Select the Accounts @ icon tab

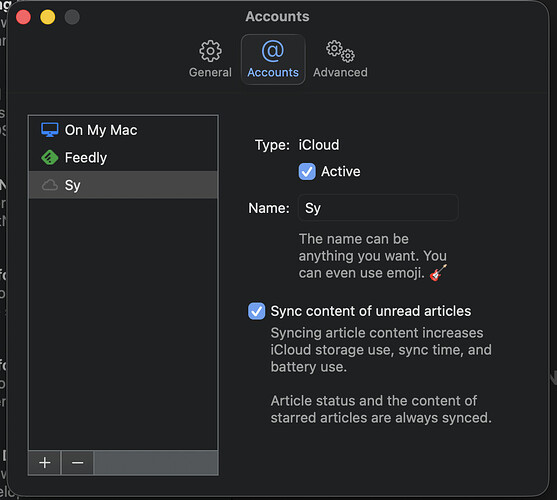(x=273, y=51)
